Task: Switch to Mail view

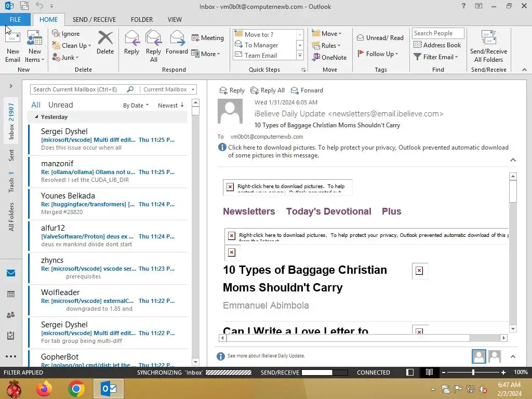Action: click(11, 273)
